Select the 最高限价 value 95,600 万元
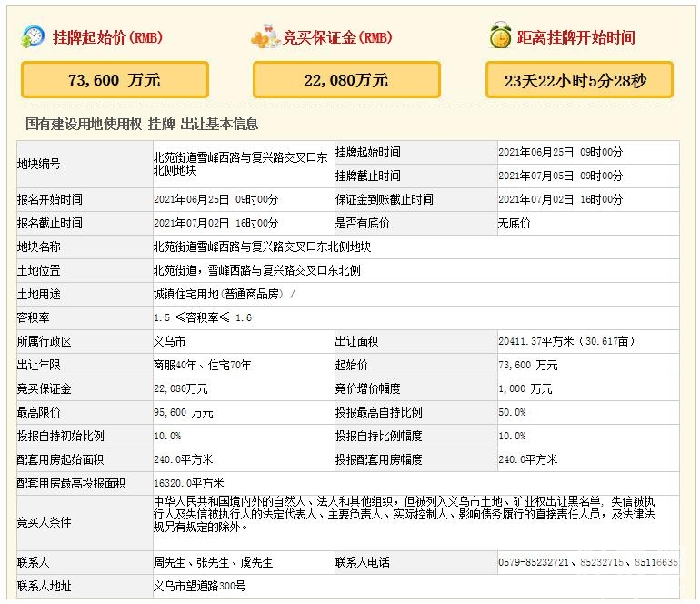Image resolution: width=700 pixels, height=604 pixels. point(184,412)
